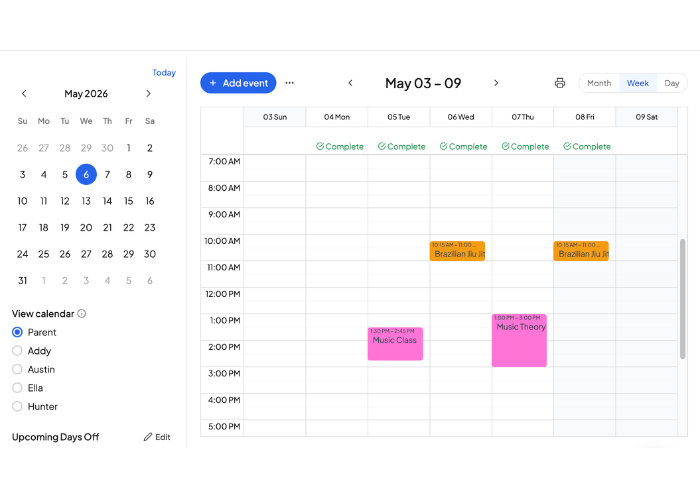Screen dimensions: 700x480
Task: Select May 15 in mini calendar
Action: (129, 201)
